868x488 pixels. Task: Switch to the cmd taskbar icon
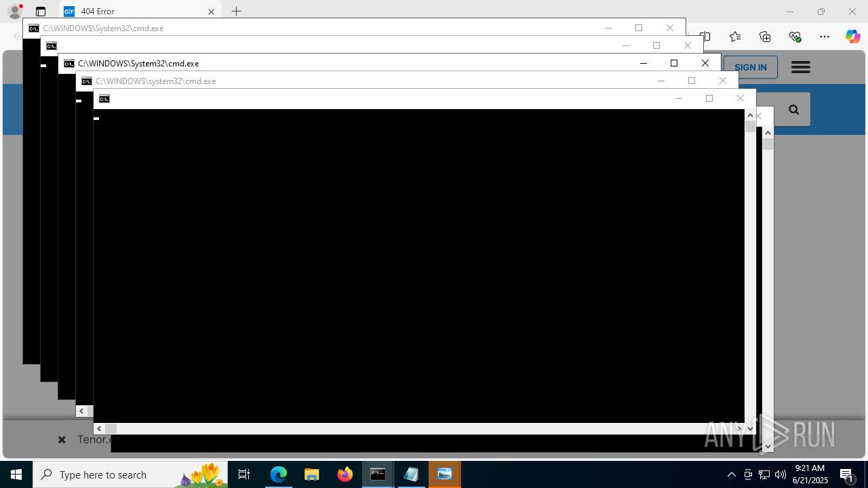378,474
